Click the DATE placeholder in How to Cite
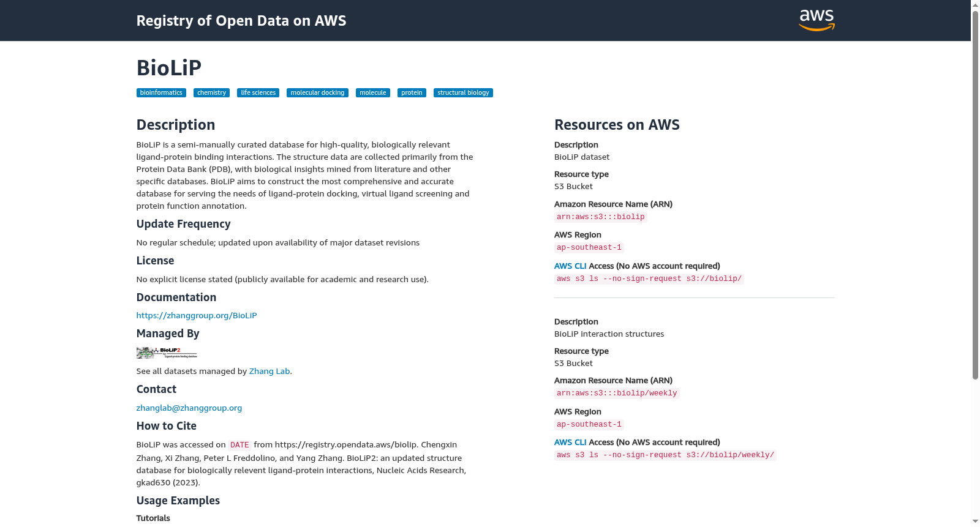The height and width of the screenshot is (527, 980). 239,445
